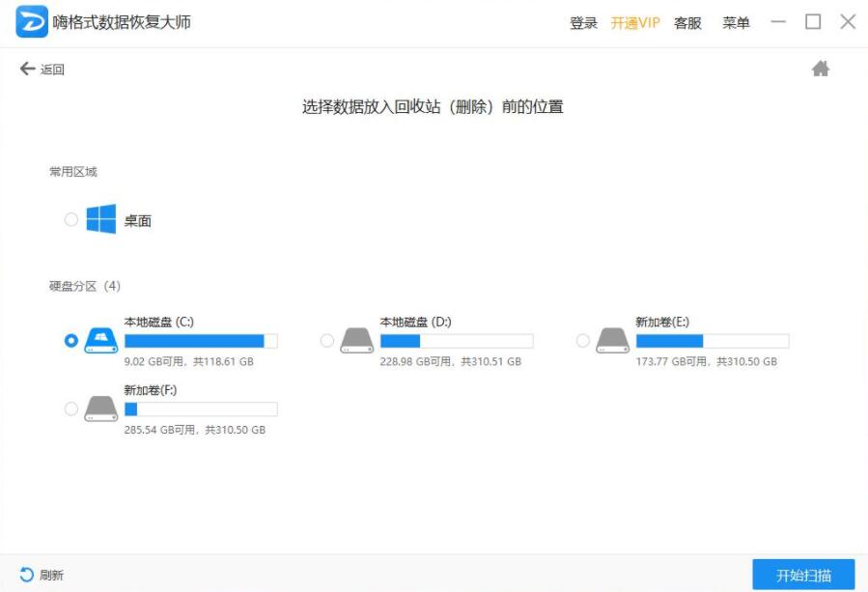Click the E: drive usage bar
The image size is (868, 592).
pyautogui.click(x=713, y=341)
